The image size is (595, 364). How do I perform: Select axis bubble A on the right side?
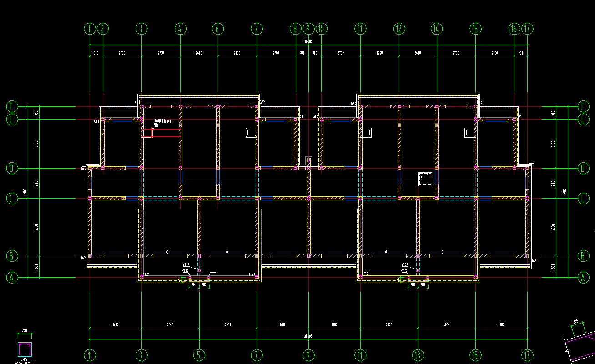click(583, 277)
